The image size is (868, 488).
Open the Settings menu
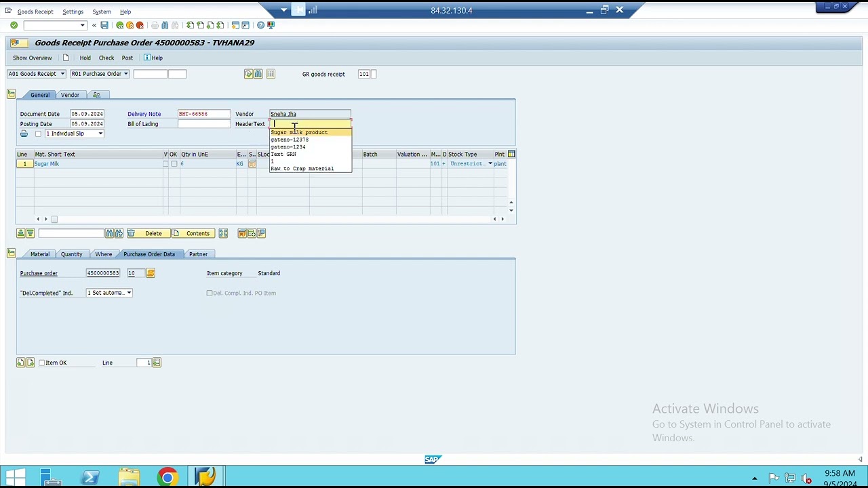[x=73, y=12]
